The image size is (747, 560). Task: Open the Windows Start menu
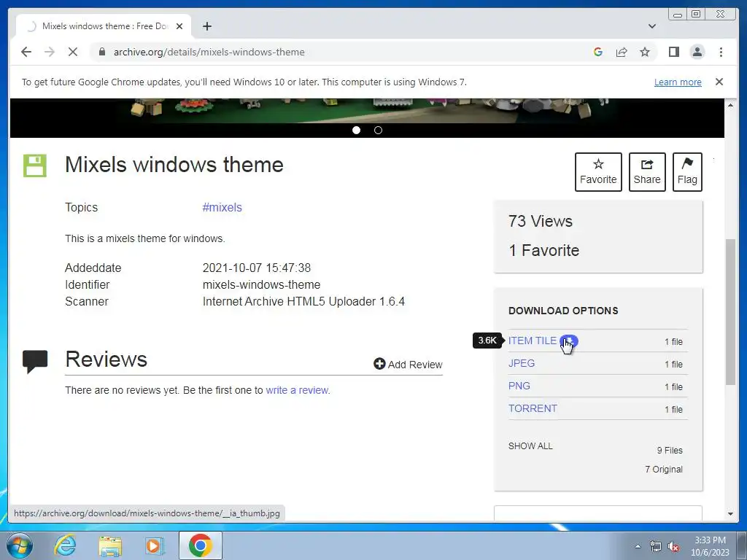tap(20, 545)
